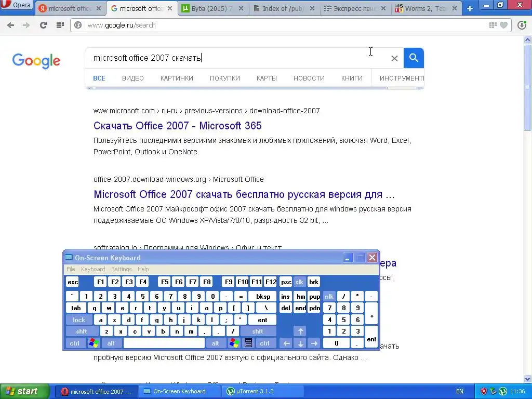Image resolution: width=532 pixels, height=399 pixels.
Task: Switch to the НОВОСТИ search tab
Action: coord(309,78)
